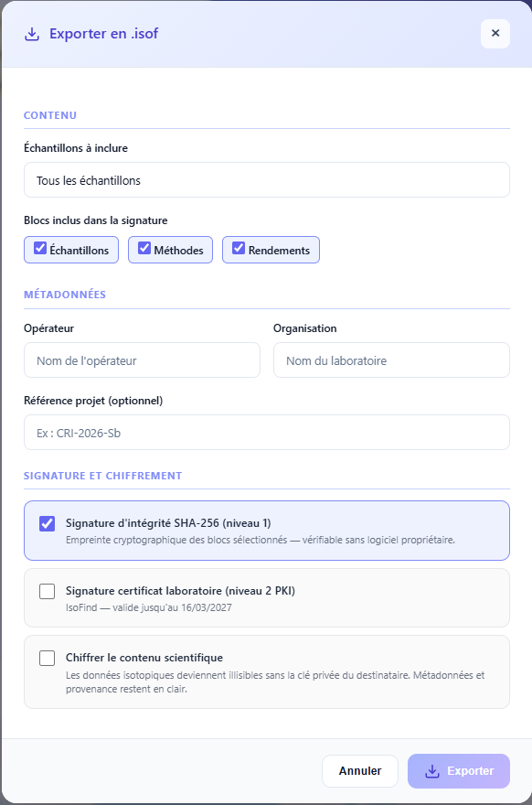Uncheck the Méthodes signature block
532x805 pixels.
[144, 249]
